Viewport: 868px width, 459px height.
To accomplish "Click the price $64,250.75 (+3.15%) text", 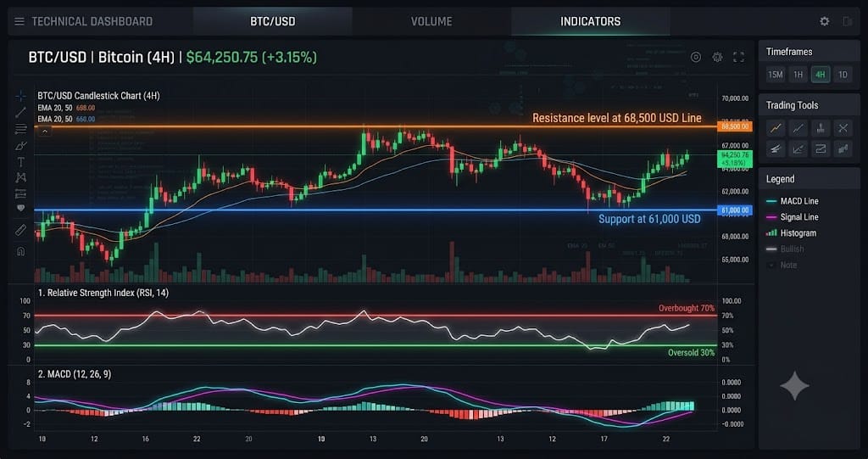I will (x=251, y=57).
